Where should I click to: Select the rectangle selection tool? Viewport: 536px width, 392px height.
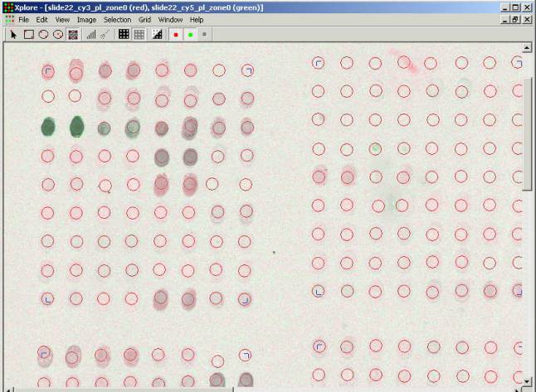tap(29, 35)
